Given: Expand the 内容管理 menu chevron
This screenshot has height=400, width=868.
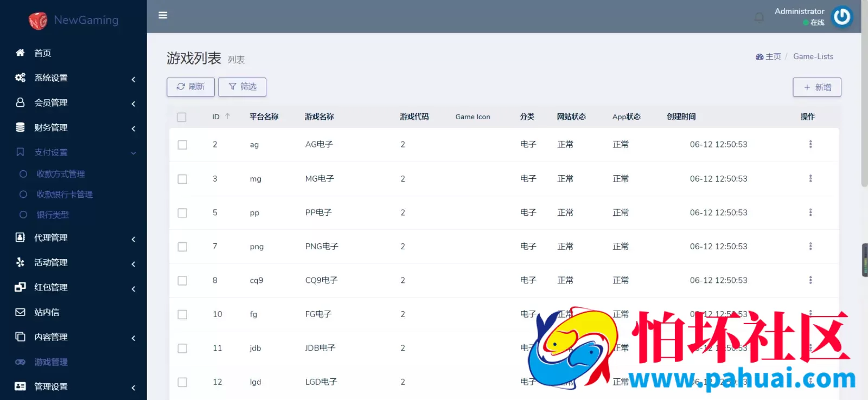Looking at the screenshot, I should pyautogui.click(x=133, y=338).
